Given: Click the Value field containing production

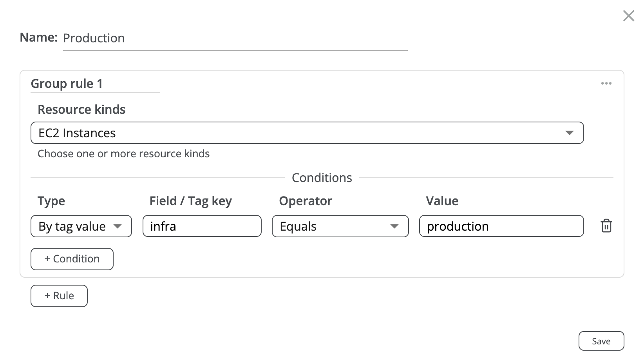Looking at the screenshot, I should [x=501, y=226].
